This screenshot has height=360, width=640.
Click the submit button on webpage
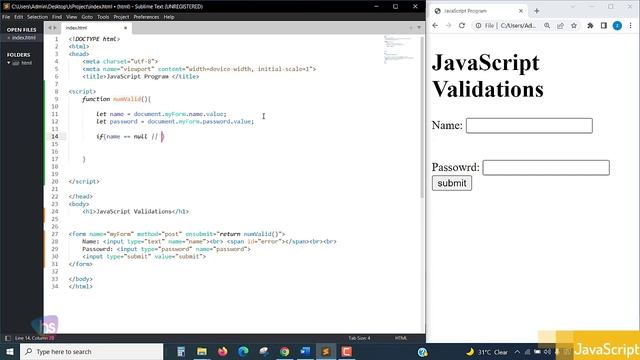[451, 183]
